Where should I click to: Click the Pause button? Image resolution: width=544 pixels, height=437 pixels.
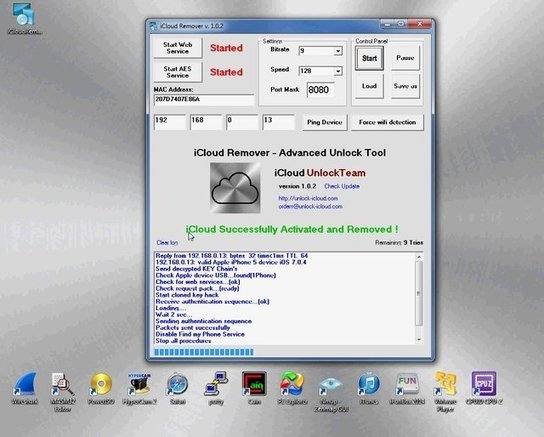click(405, 58)
